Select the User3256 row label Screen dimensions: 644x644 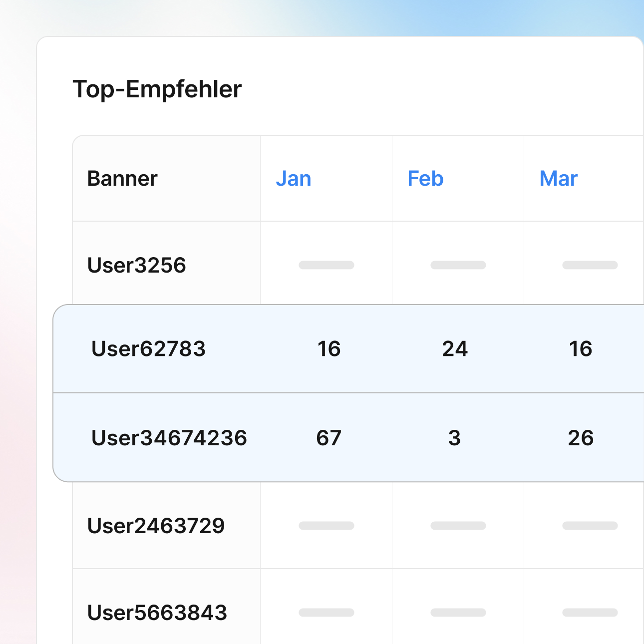[x=136, y=265]
